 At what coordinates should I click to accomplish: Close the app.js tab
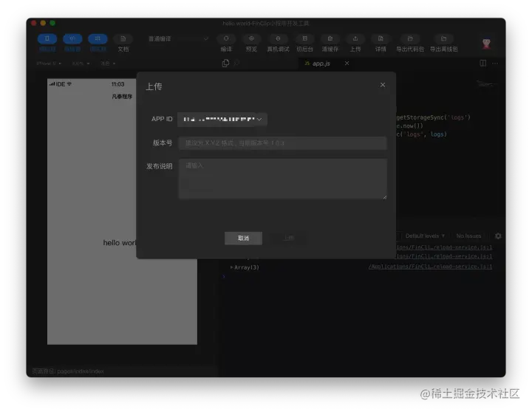click(x=347, y=63)
